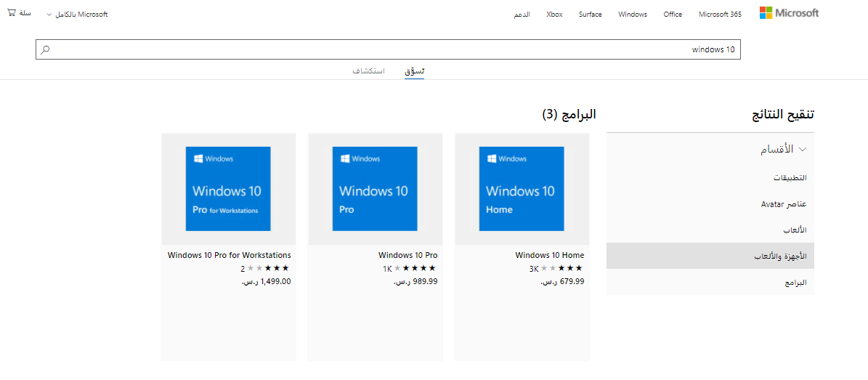Open the Office navigation link
Image resolution: width=868 pixels, height=380 pixels.
(673, 15)
